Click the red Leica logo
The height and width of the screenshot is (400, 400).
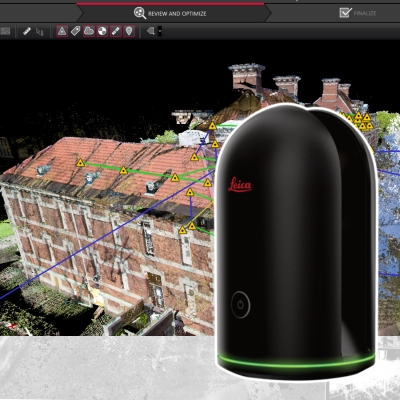pyautogui.click(x=240, y=185)
